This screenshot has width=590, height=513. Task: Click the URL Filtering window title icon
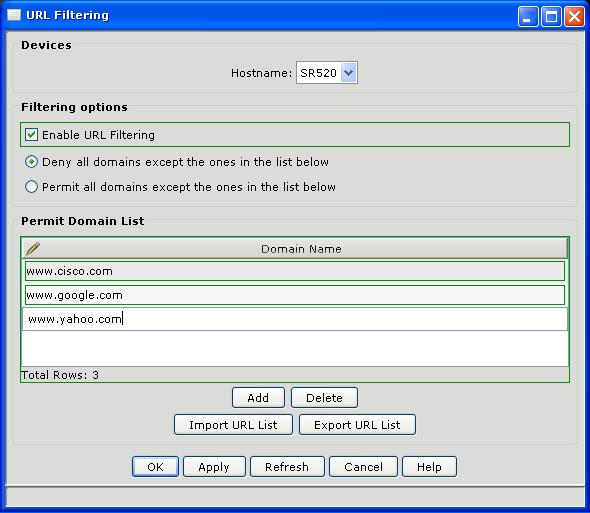14,15
